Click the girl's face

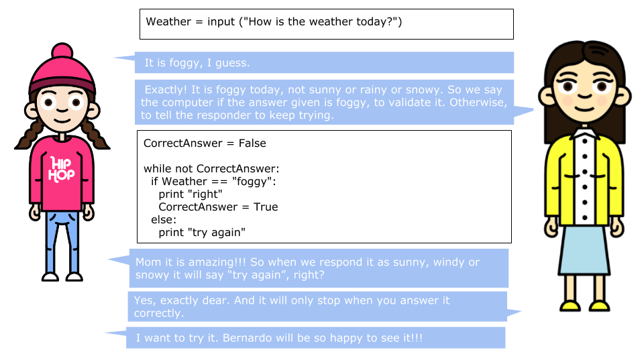[x=62, y=109]
